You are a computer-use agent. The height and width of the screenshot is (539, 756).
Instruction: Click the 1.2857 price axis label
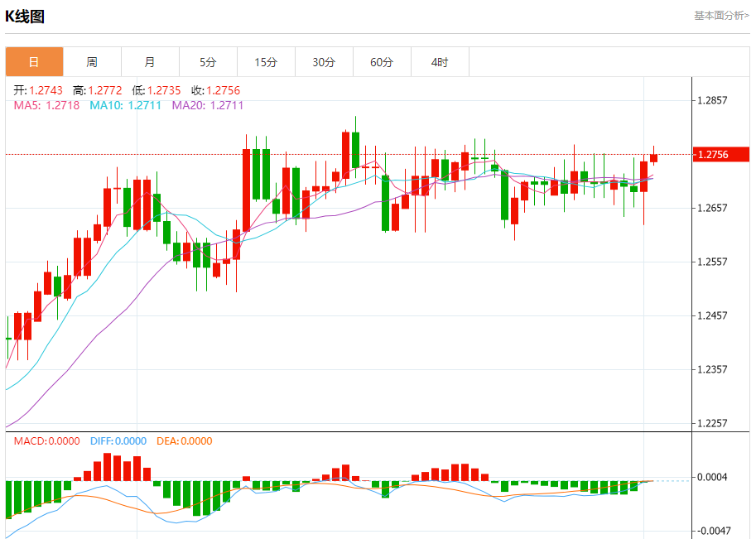(713, 100)
